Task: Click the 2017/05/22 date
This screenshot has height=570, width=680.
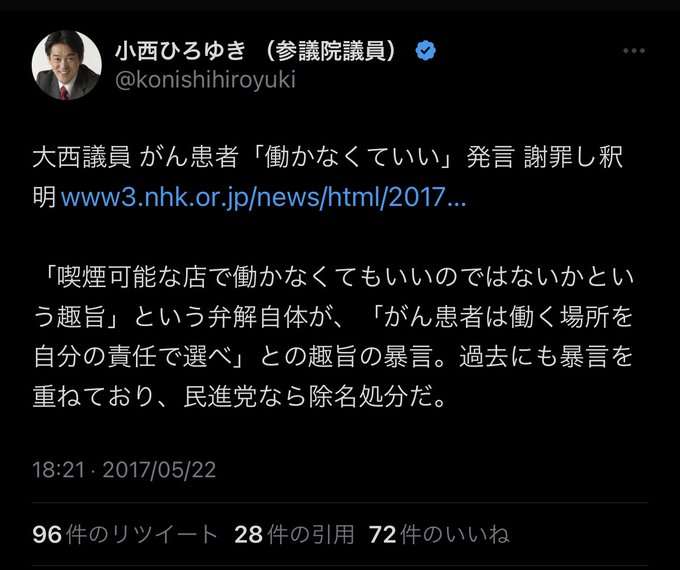Action: click(x=159, y=470)
